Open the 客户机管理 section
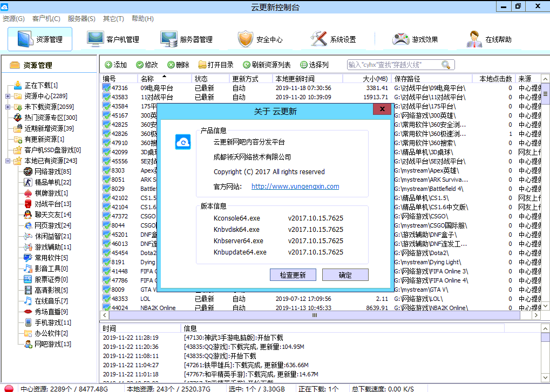550x392 pixels. [113, 39]
